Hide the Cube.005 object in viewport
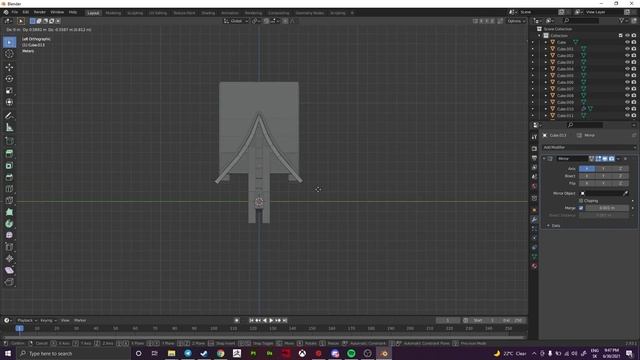Screen dimensions: 640x360 click(x=627, y=76)
